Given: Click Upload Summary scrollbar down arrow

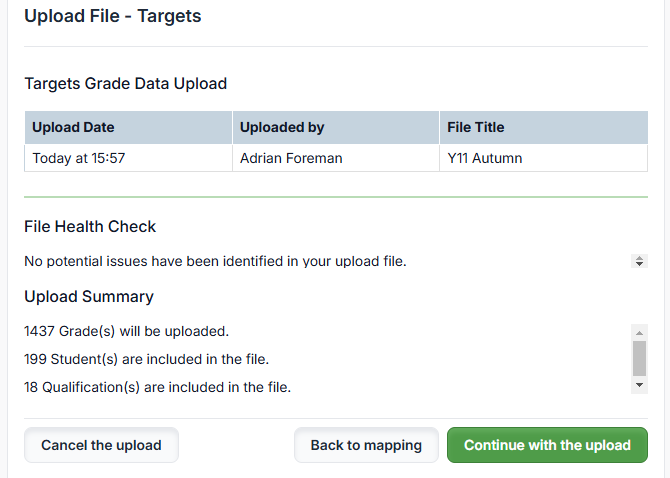Looking at the screenshot, I should click(639, 385).
